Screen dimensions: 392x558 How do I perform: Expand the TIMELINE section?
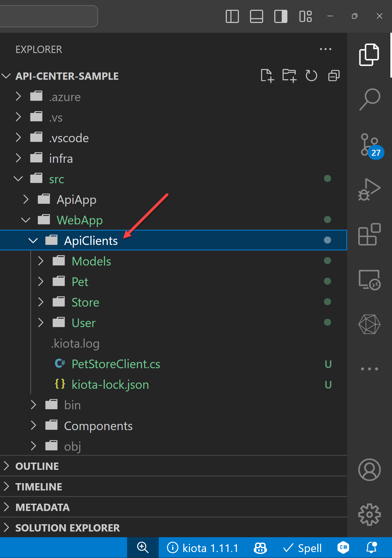tap(174, 487)
